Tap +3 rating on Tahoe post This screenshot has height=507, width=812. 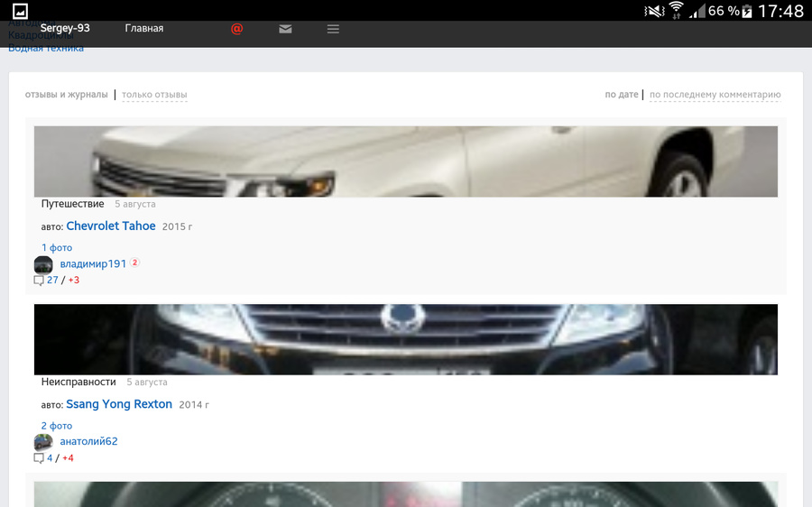[74, 281]
